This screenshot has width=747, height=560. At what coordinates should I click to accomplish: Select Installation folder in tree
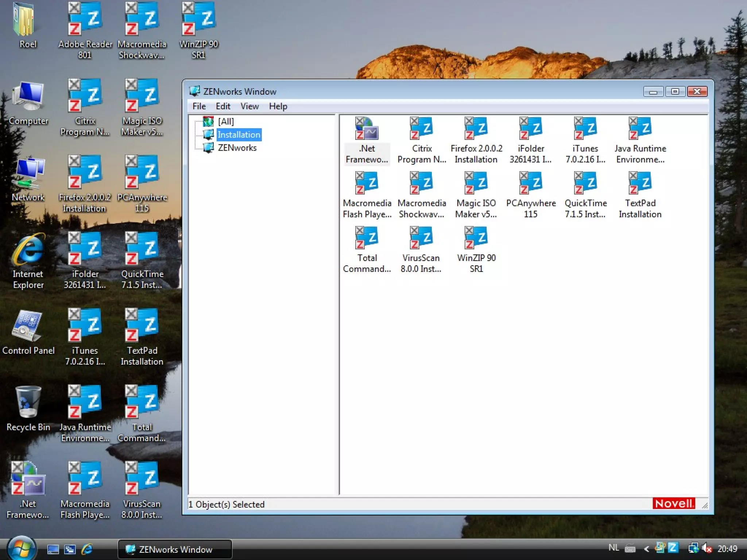pyautogui.click(x=239, y=135)
